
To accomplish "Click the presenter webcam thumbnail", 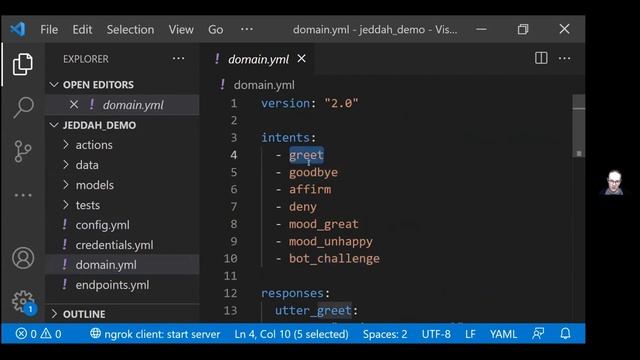I will tap(614, 182).
